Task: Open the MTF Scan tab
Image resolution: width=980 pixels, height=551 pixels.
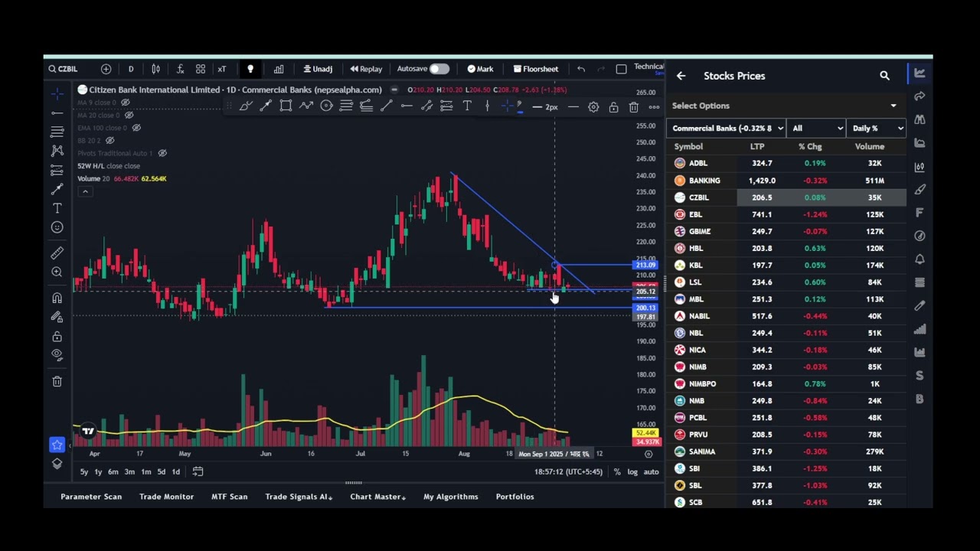Action: [x=229, y=497]
